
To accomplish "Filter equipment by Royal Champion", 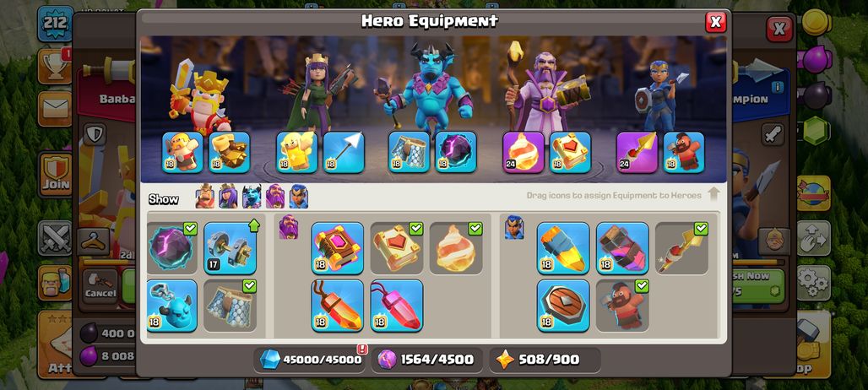I will click(x=298, y=197).
